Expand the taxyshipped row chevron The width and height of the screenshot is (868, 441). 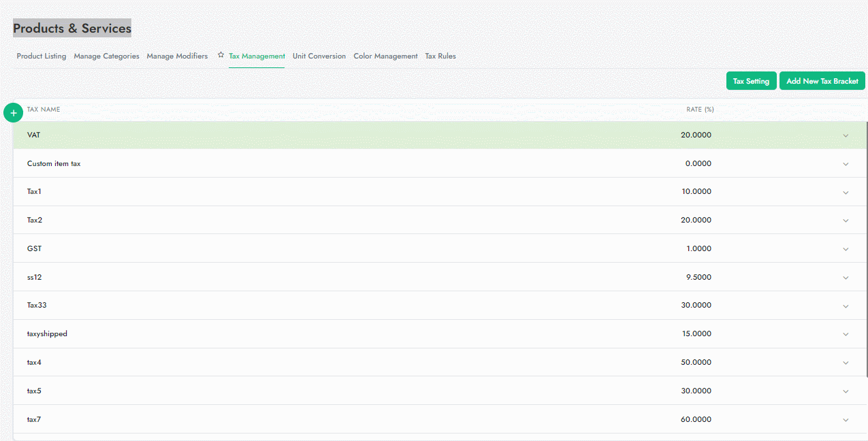click(846, 334)
